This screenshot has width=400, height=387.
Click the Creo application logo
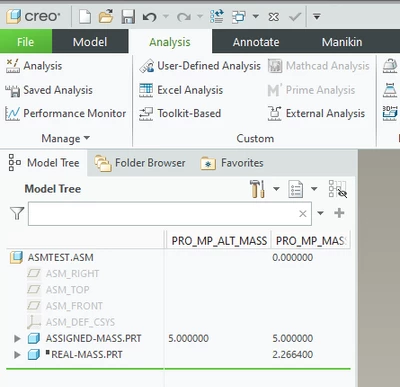coord(33,16)
